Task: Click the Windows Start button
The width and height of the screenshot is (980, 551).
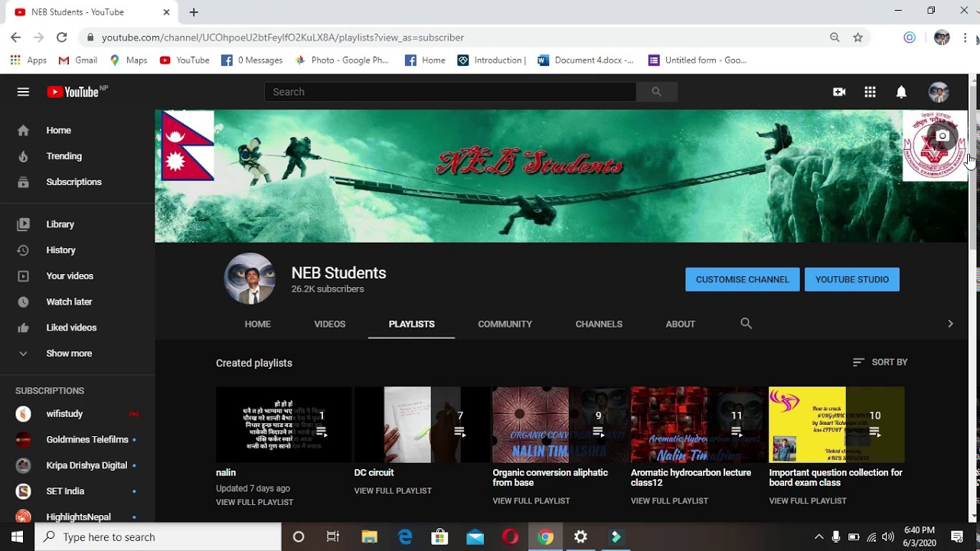Action: pos(17,537)
